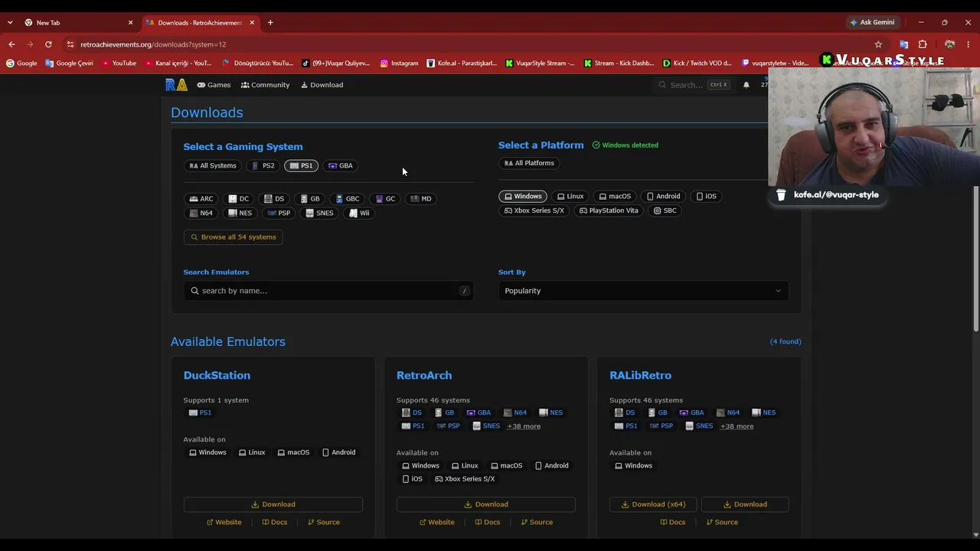This screenshot has height=551, width=980.
Task: Select the All Systems filter
Action: click(213, 165)
